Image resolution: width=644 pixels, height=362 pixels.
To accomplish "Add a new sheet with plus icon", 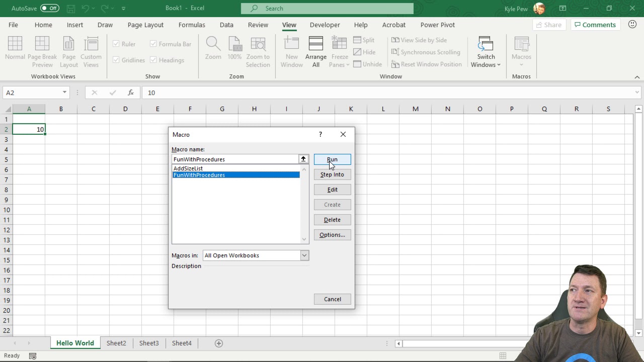I will (x=219, y=343).
